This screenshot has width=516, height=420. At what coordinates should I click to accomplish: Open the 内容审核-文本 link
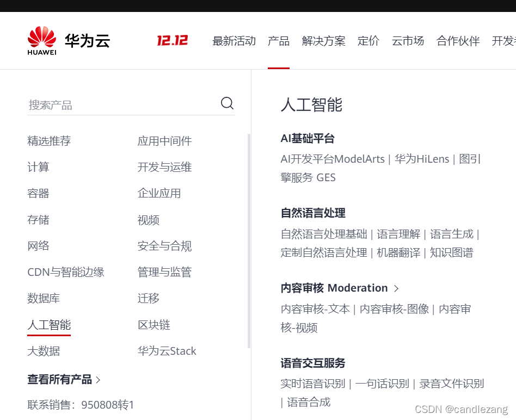point(315,309)
